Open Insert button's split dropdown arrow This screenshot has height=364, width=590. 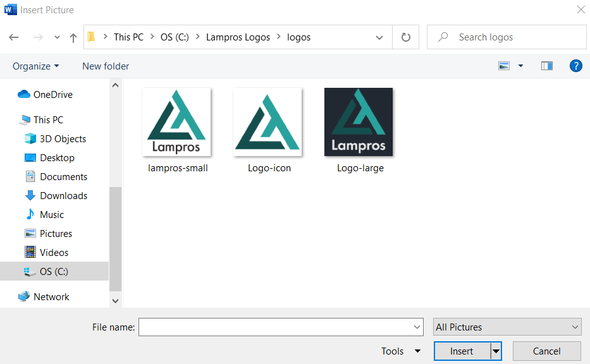click(496, 351)
